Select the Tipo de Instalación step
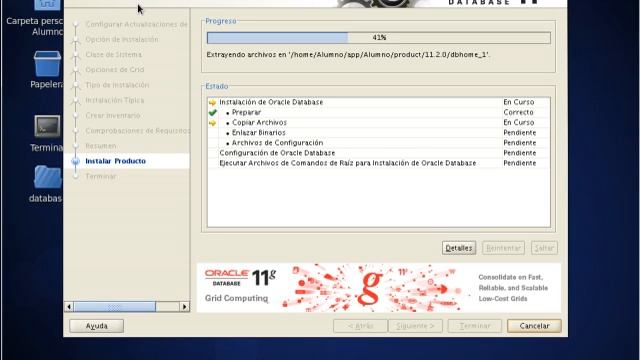 click(x=117, y=85)
